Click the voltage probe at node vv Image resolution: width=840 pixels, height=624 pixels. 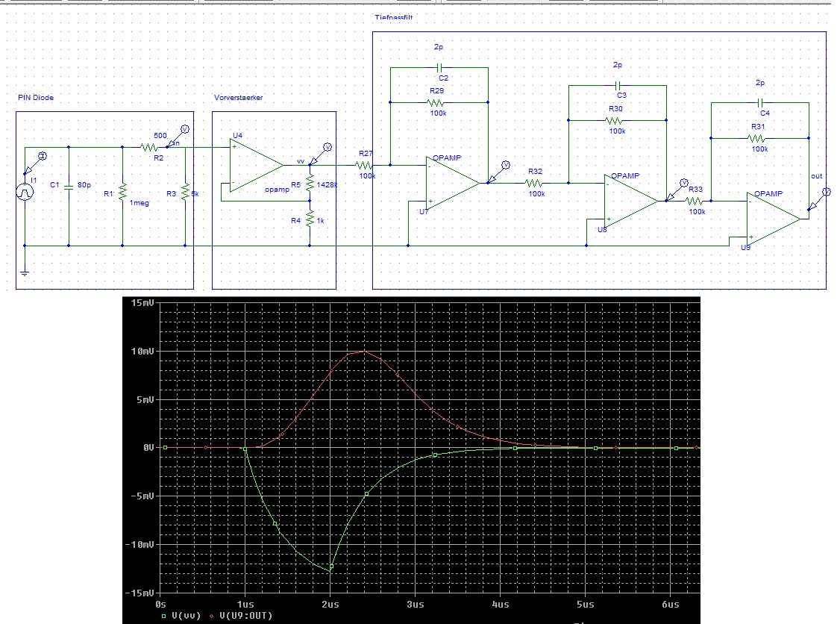(321, 155)
